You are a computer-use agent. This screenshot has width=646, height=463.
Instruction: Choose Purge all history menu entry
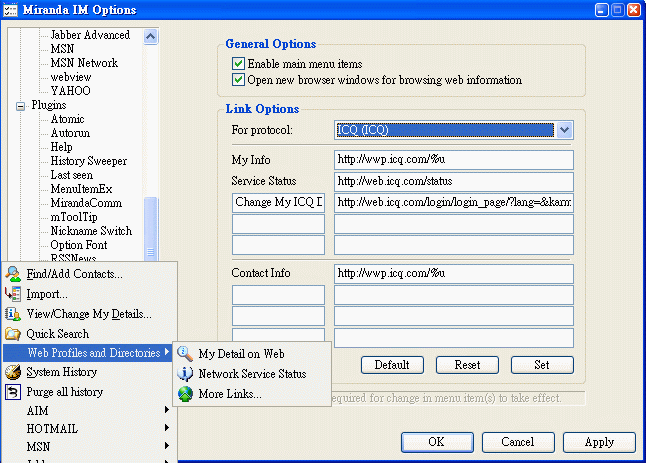point(65,392)
